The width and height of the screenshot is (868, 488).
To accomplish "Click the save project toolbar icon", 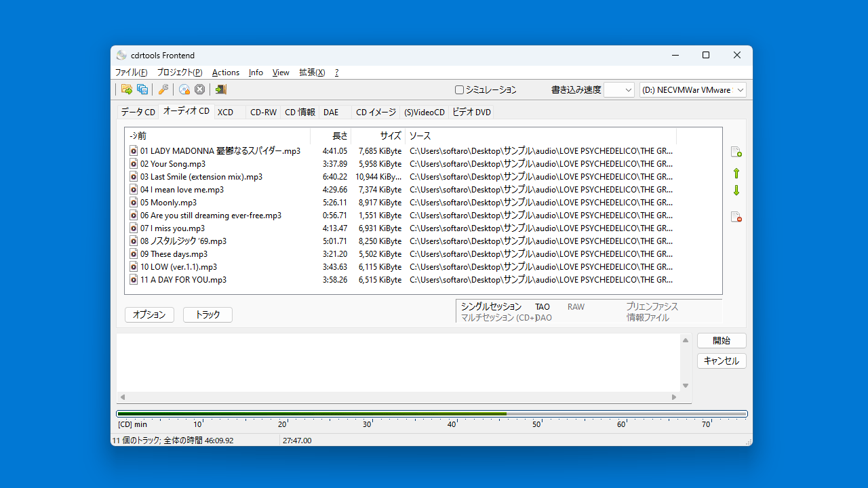I will tap(142, 89).
